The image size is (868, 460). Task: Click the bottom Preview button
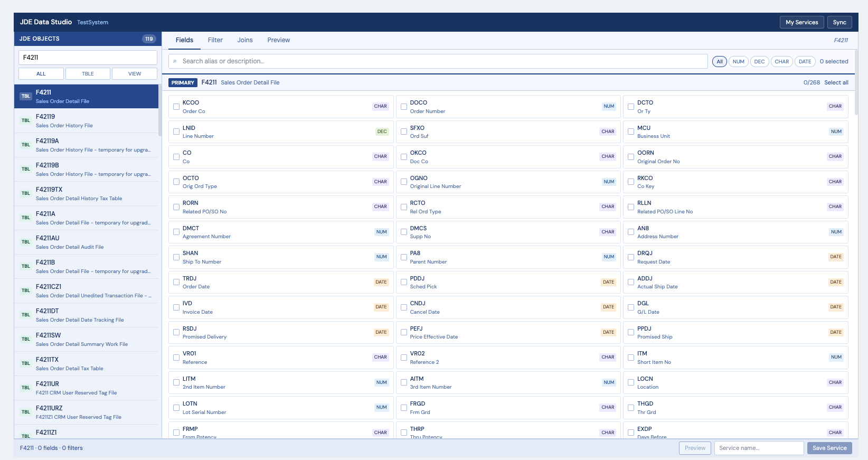pyautogui.click(x=695, y=448)
